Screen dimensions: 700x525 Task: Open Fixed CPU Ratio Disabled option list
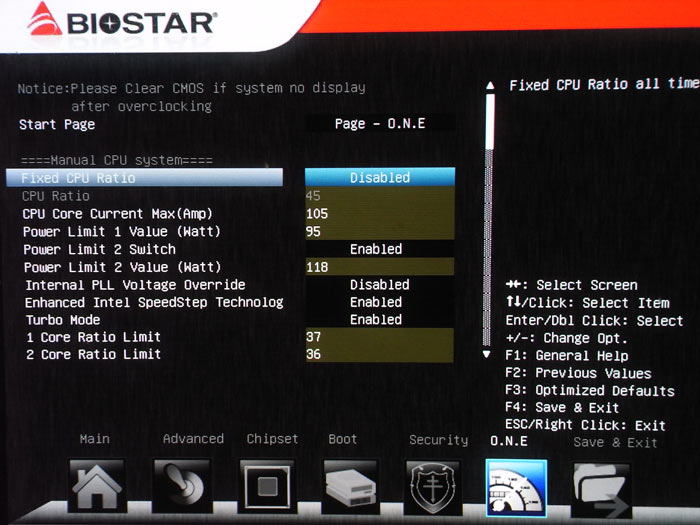pos(379,177)
